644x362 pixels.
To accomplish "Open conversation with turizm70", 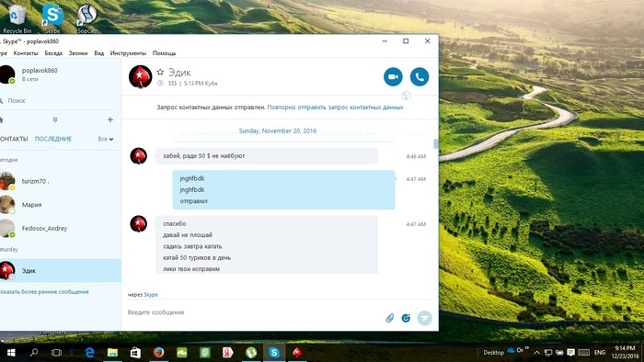I will pyautogui.click(x=61, y=181).
